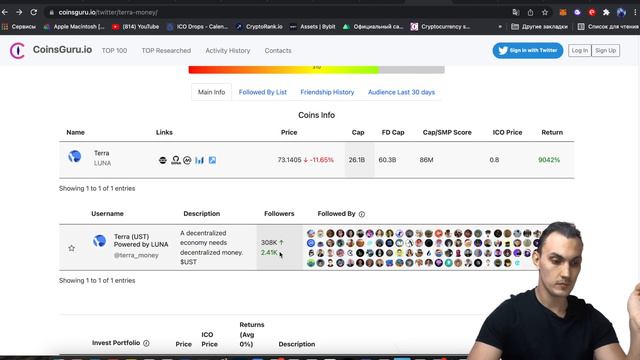Open the Apple Macintosh bookmark
Image resolution: width=640 pixels, height=360 pixels.
[74, 27]
